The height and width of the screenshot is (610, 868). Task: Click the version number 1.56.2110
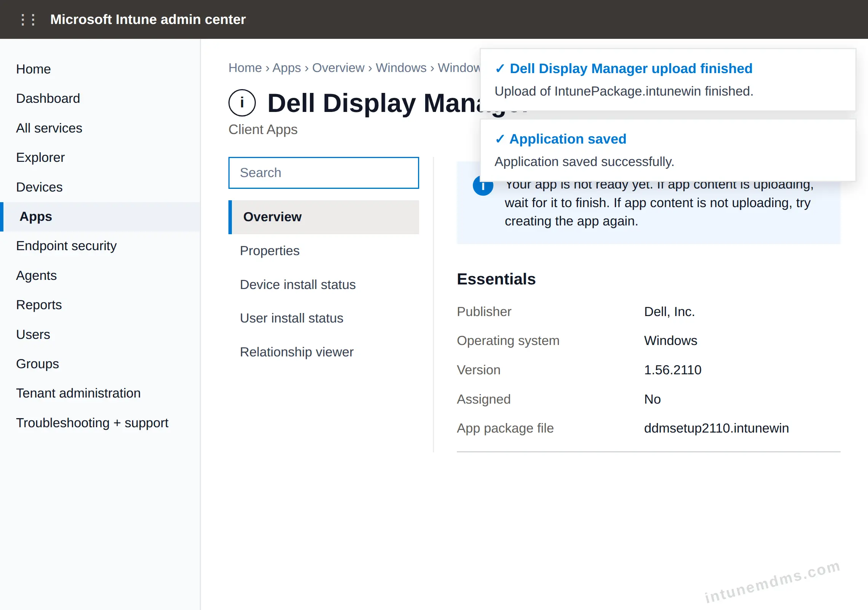673,370
